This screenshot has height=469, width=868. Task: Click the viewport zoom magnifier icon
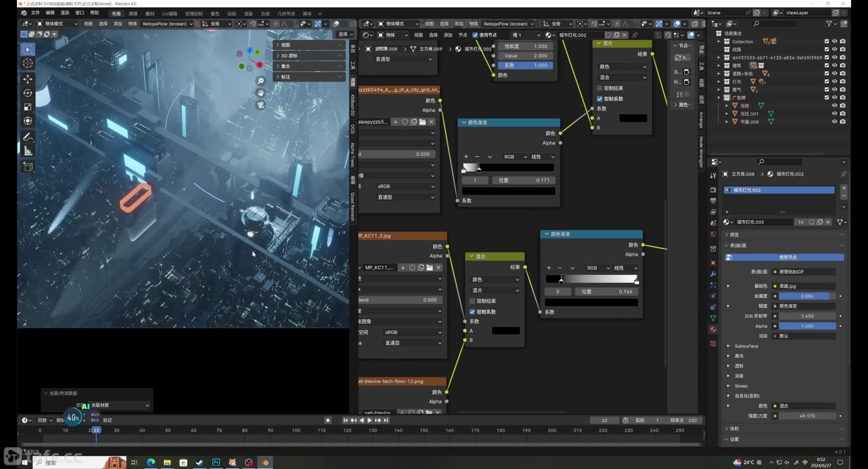(260, 81)
